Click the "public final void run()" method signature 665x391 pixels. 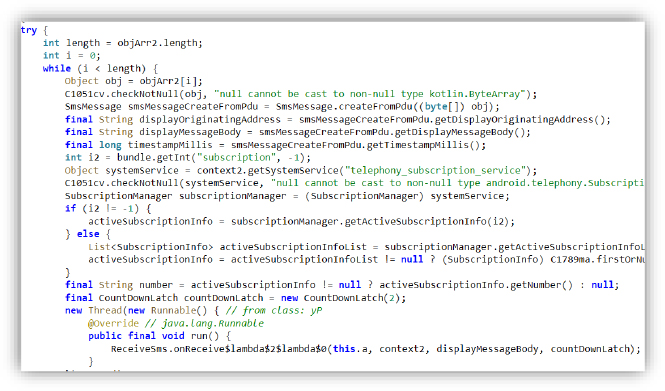point(154,336)
